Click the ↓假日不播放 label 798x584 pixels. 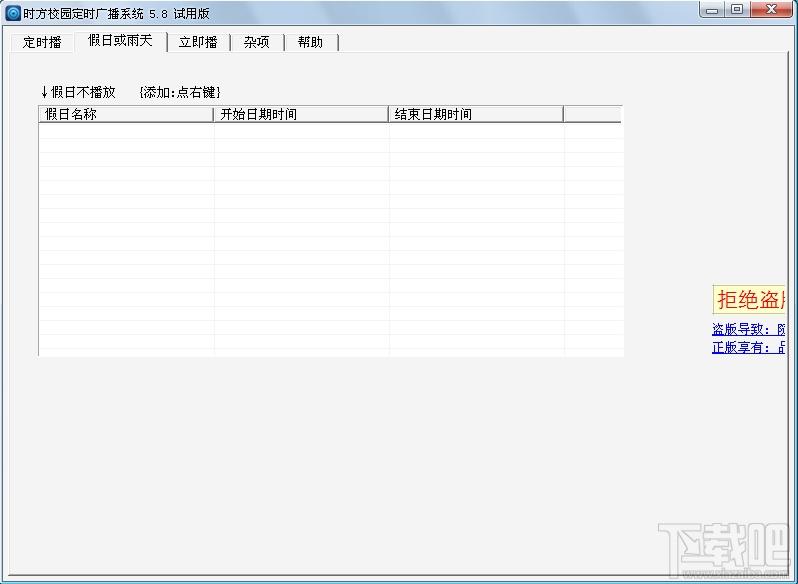click(78, 92)
